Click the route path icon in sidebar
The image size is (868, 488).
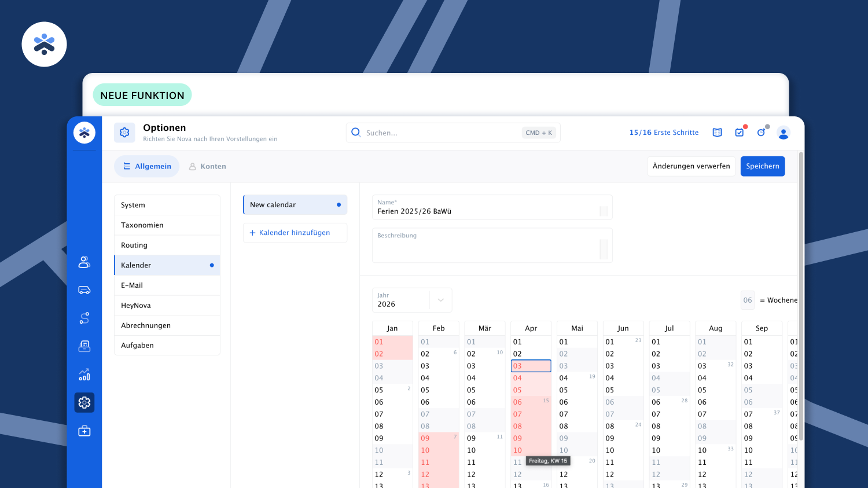(84, 318)
